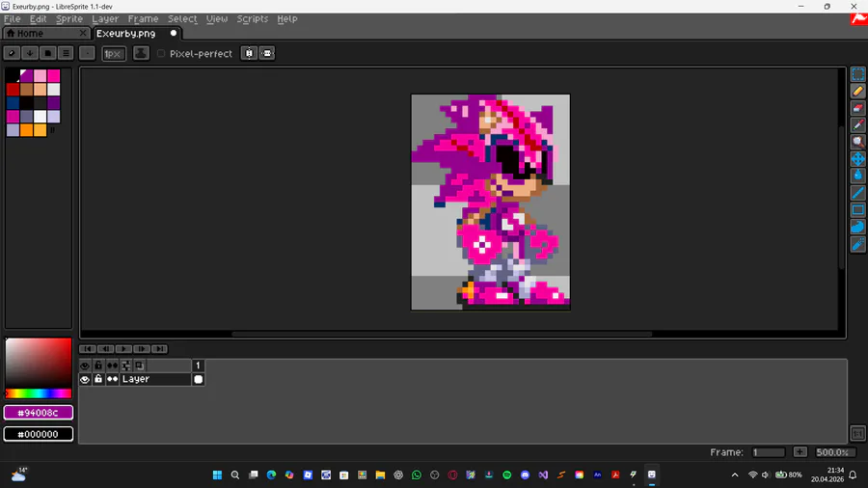The image size is (868, 488).
Task: Open timeline onion skin settings icon
Action: [x=126, y=366]
